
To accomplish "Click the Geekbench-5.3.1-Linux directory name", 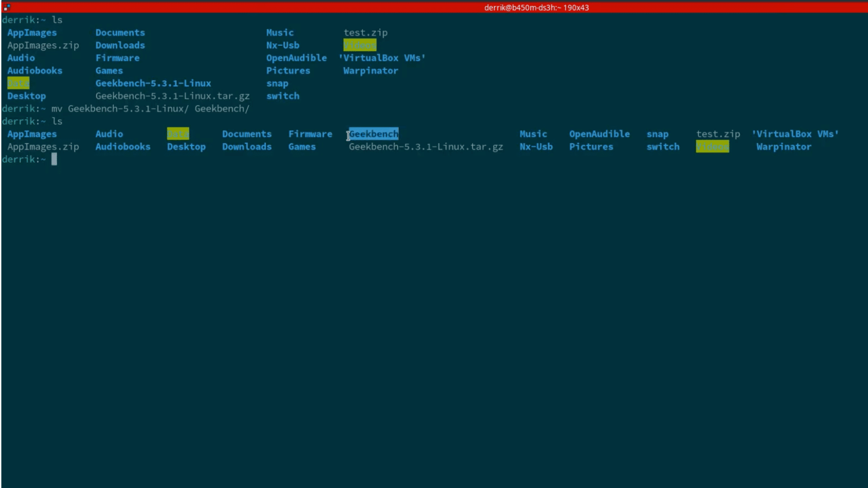I will 153,83.
